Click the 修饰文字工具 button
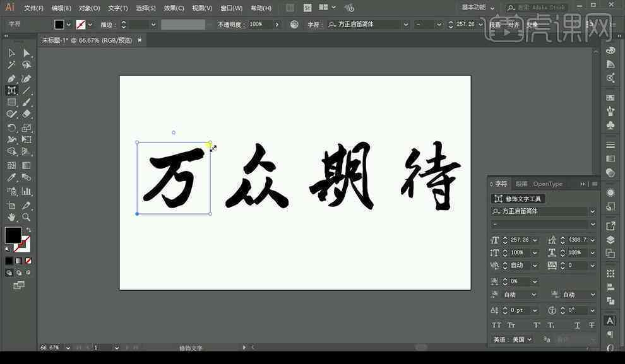This screenshot has width=625, height=364. click(x=518, y=198)
